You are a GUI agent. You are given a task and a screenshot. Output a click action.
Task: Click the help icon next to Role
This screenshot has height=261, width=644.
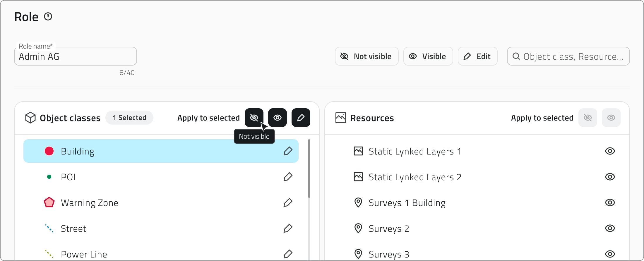(x=48, y=17)
